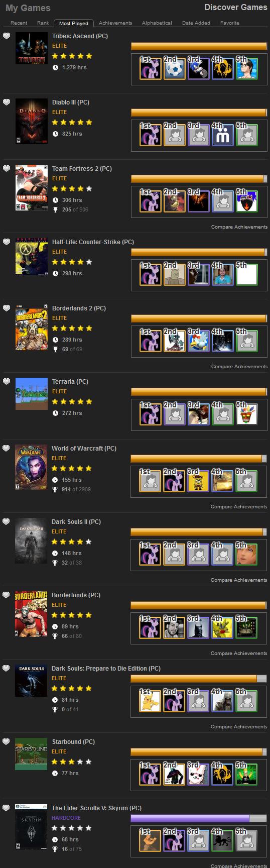The image size is (270, 868).
Task: Click 4th place lion avatar for Skyrim
Action: 222,840
